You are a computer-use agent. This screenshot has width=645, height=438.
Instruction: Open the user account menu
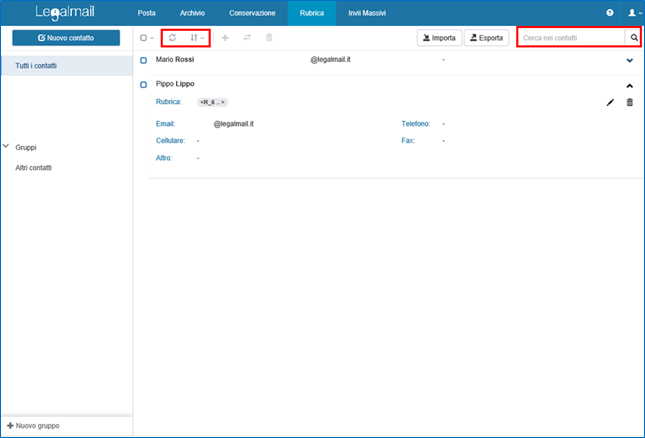click(632, 13)
